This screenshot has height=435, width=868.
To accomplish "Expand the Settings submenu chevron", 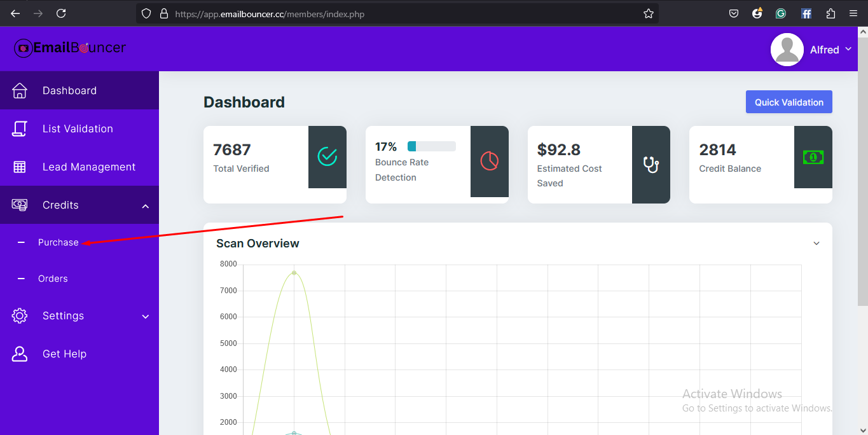I will [x=146, y=316].
